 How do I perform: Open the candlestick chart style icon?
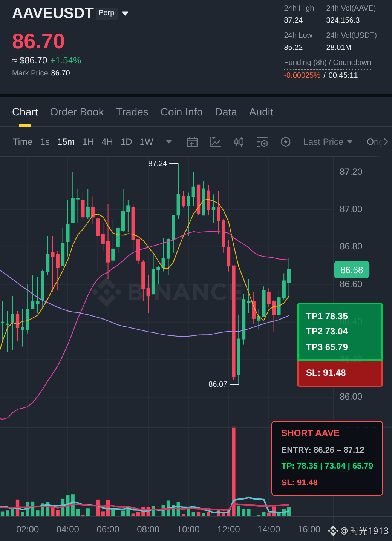[x=239, y=142]
